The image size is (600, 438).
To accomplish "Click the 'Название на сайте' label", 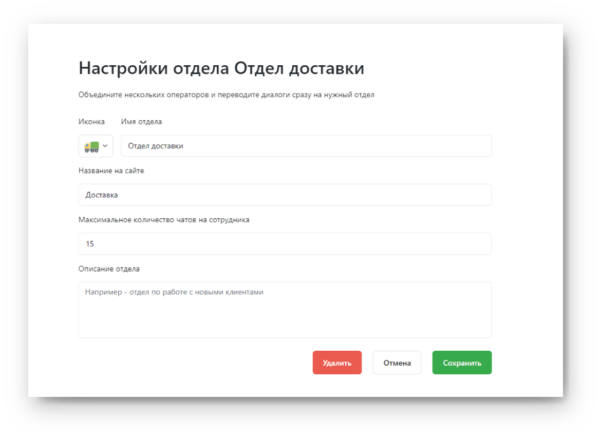I will 111,171.
